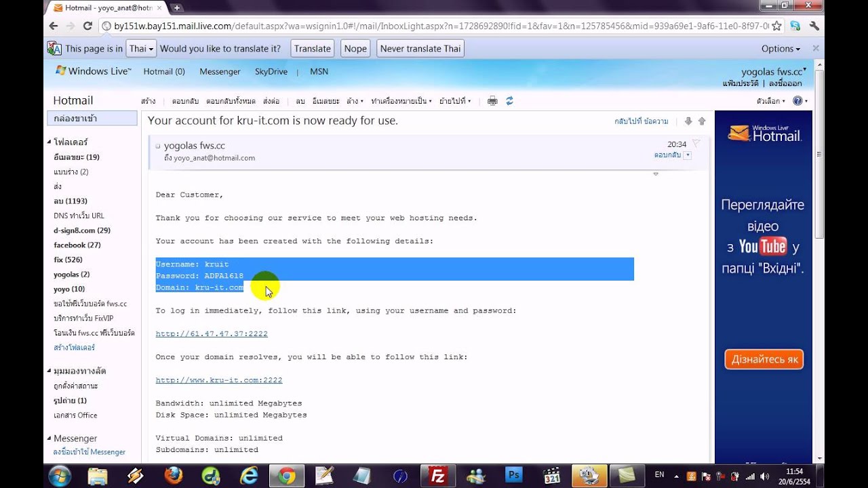Click Never translate Thai button
The width and height of the screenshot is (868, 488).
click(420, 49)
